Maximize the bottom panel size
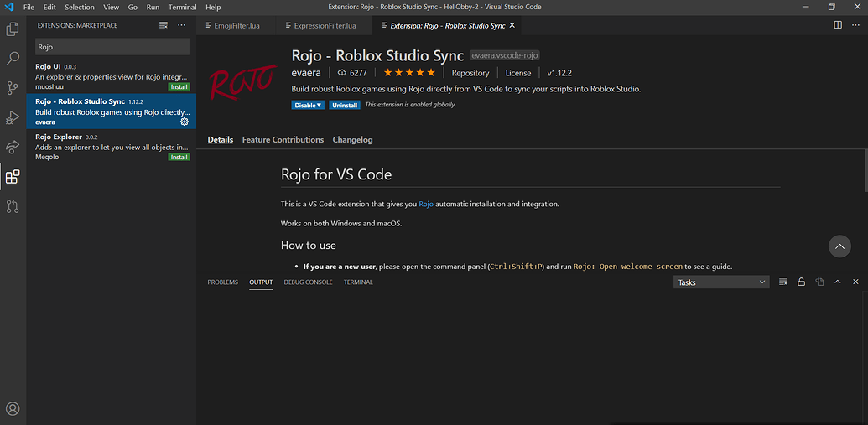The image size is (868, 425). (x=838, y=282)
